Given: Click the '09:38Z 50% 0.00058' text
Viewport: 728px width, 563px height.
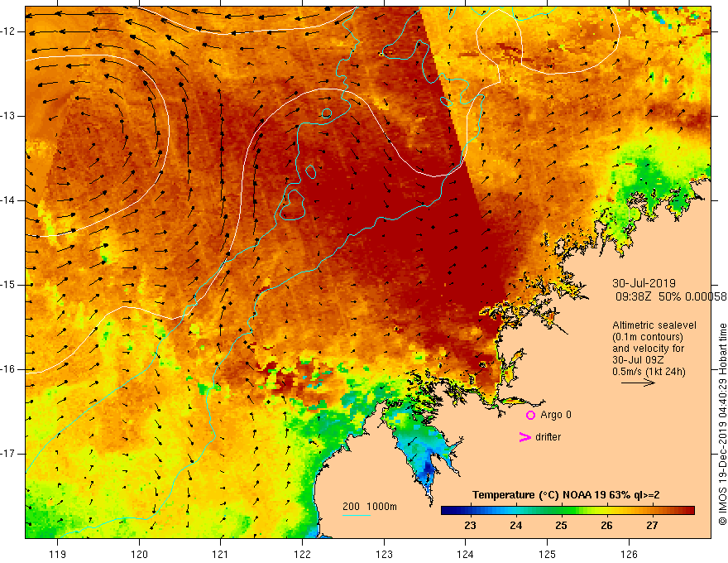Looking at the screenshot, I should tap(671, 296).
